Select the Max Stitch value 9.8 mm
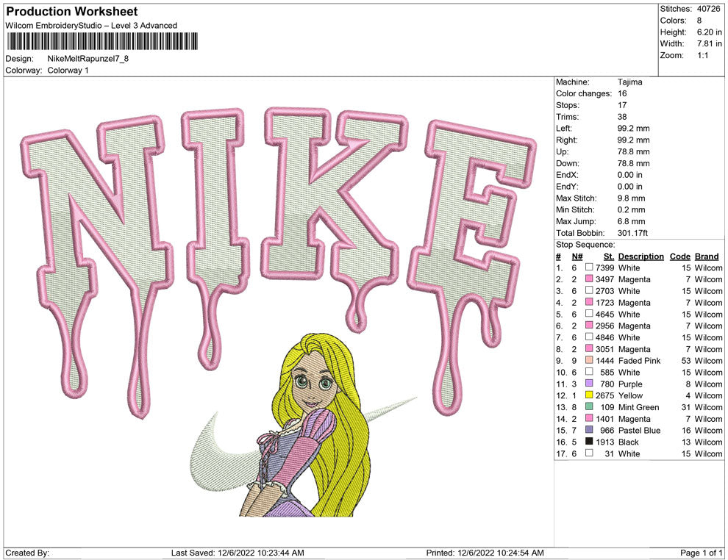 [x=631, y=198]
